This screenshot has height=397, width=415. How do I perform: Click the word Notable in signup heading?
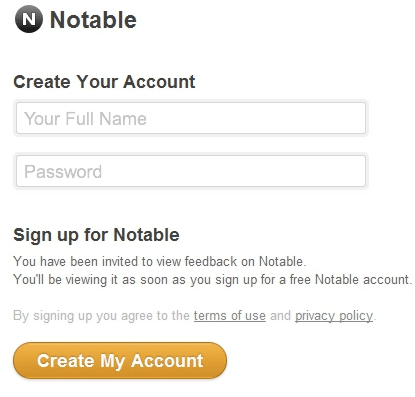click(x=146, y=235)
